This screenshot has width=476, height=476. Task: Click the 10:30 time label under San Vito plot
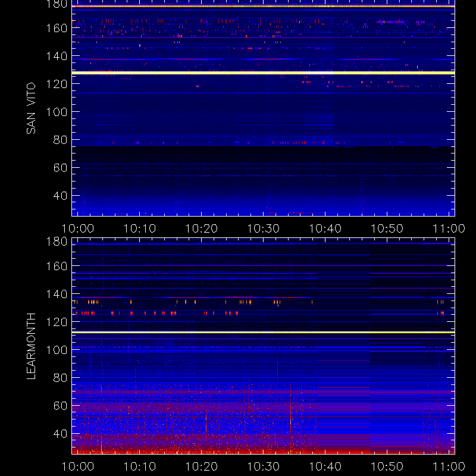264,228
